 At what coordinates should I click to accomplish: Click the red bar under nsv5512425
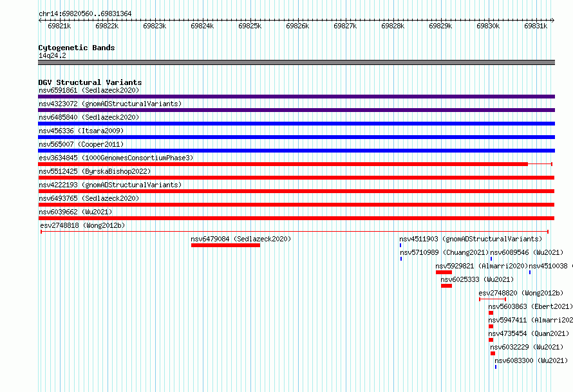click(x=296, y=178)
